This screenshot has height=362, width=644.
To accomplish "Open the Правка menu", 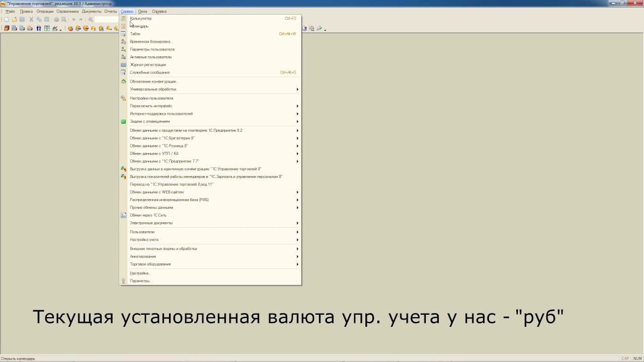I will pyautogui.click(x=26, y=11).
